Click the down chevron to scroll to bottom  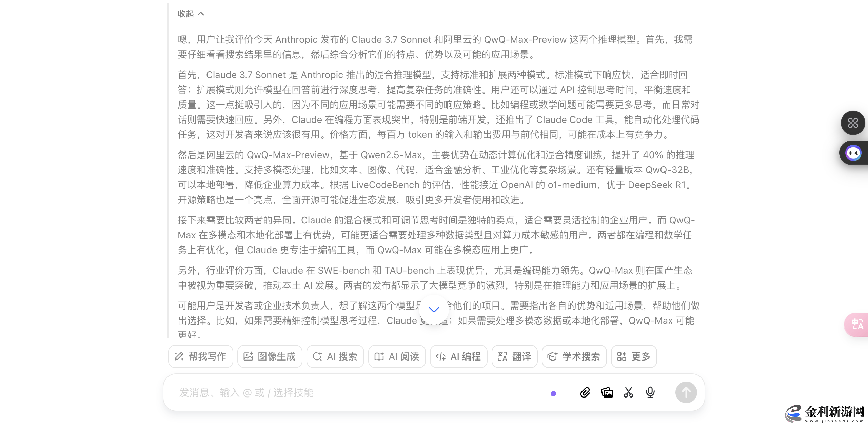coord(433,309)
